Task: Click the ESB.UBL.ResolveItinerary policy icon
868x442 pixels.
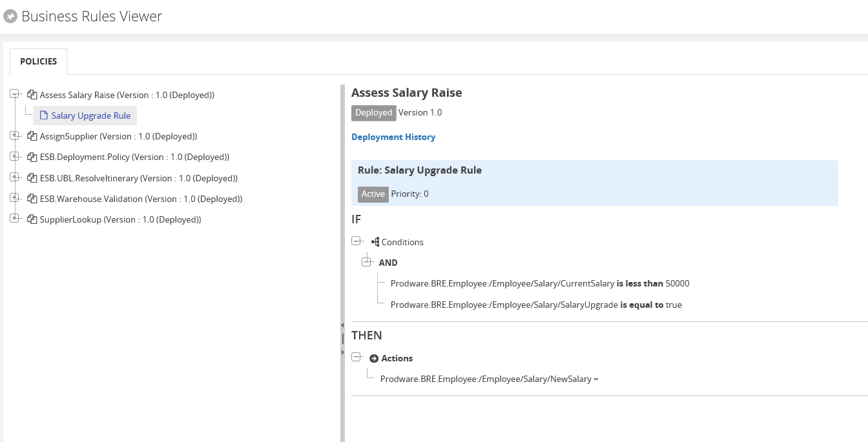Action: pos(32,178)
